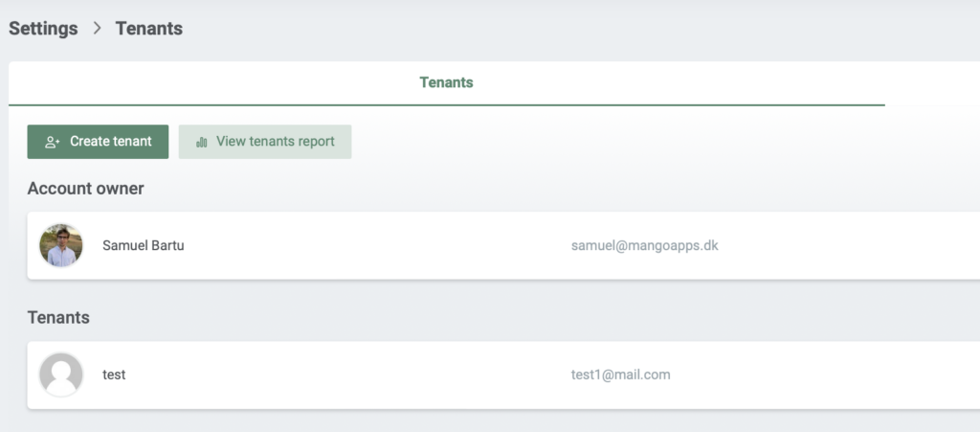This screenshot has height=432, width=980.
Task: Click the default avatar of test tenant
Action: click(x=61, y=375)
